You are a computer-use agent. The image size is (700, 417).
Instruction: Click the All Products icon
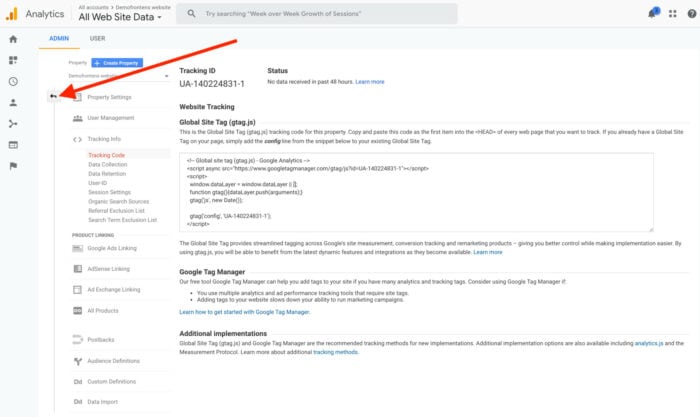coord(78,311)
